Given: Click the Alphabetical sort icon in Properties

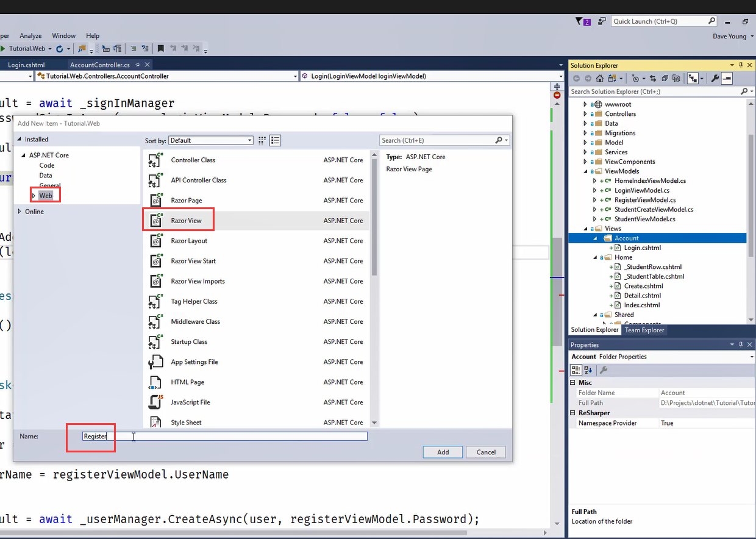Looking at the screenshot, I should [x=588, y=370].
